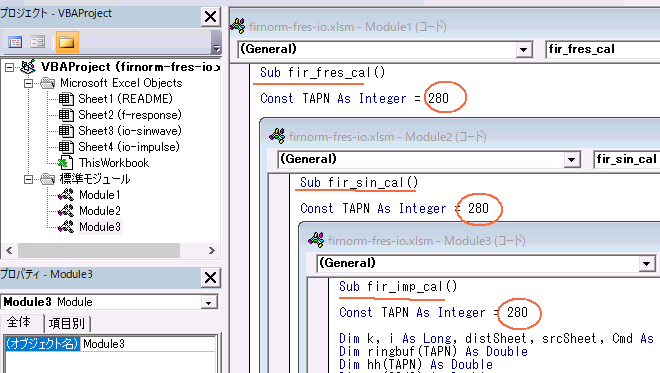Select Module1 in project tree

[100, 195]
